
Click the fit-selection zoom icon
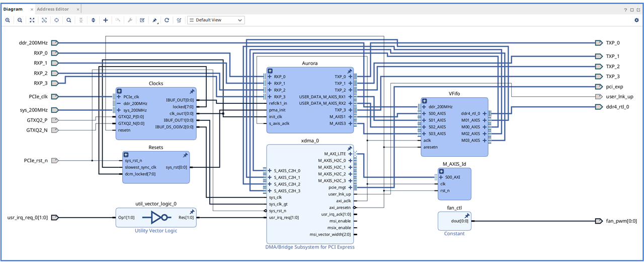[44, 20]
